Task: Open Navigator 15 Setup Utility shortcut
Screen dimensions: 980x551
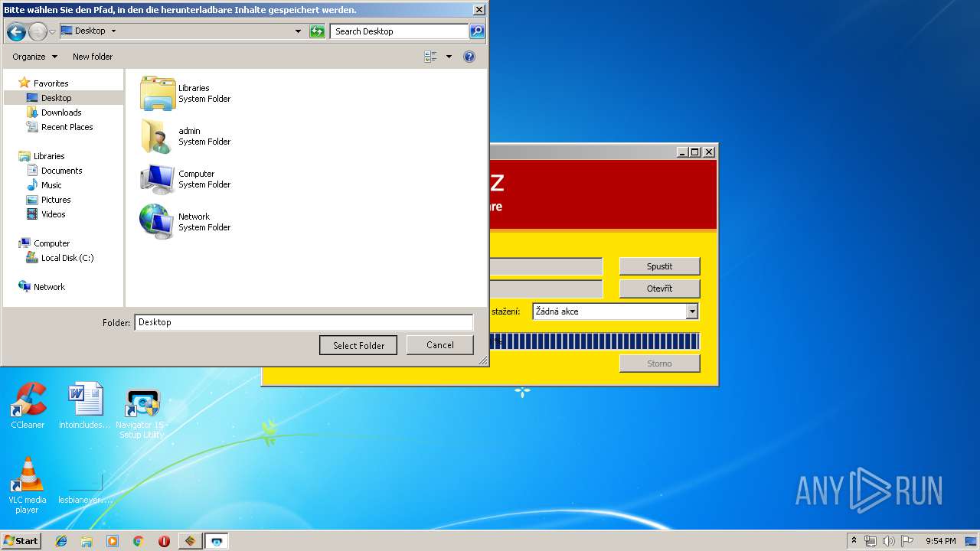Action: (142, 414)
